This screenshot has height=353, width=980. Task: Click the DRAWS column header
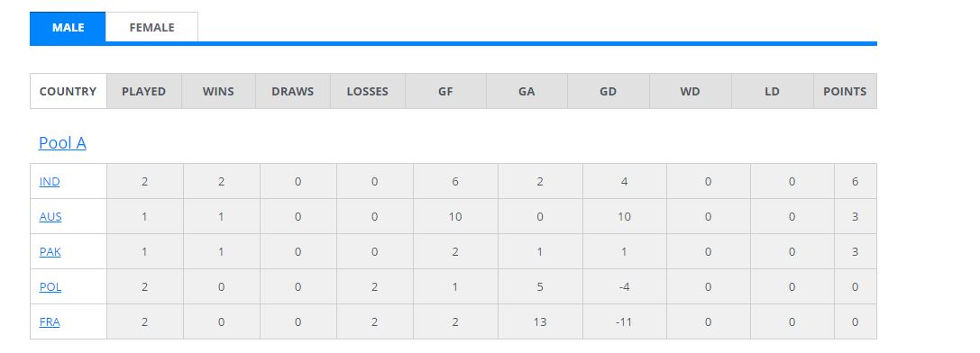click(x=292, y=91)
